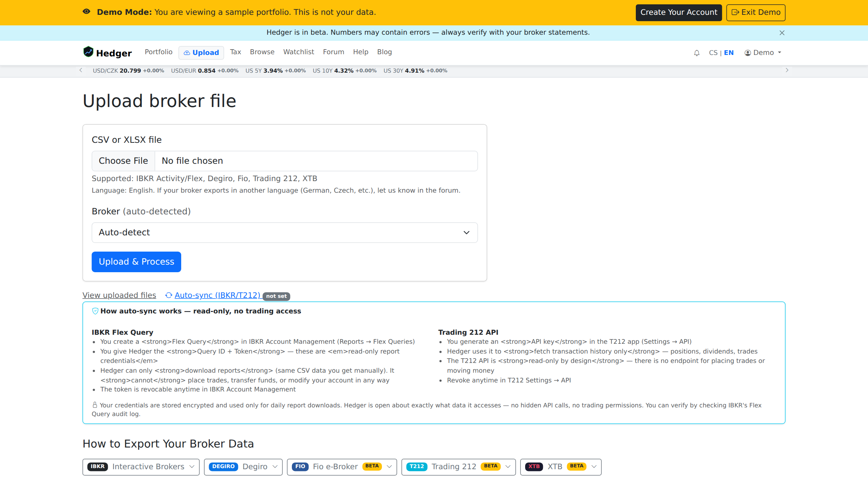
Task: Open the notifications bell
Action: coord(697,53)
